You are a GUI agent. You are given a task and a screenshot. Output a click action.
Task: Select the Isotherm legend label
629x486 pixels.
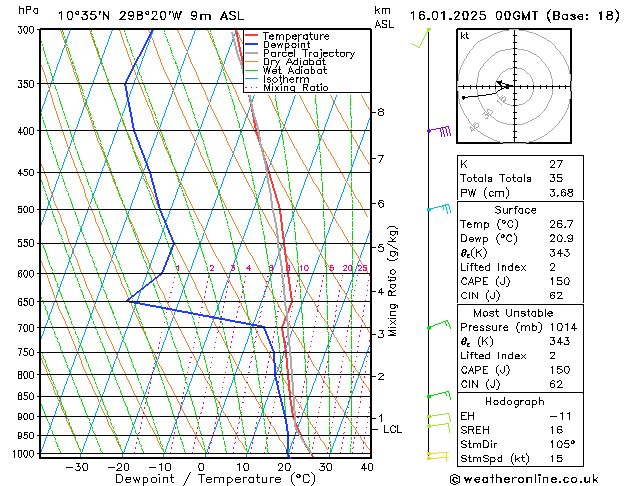(286, 79)
